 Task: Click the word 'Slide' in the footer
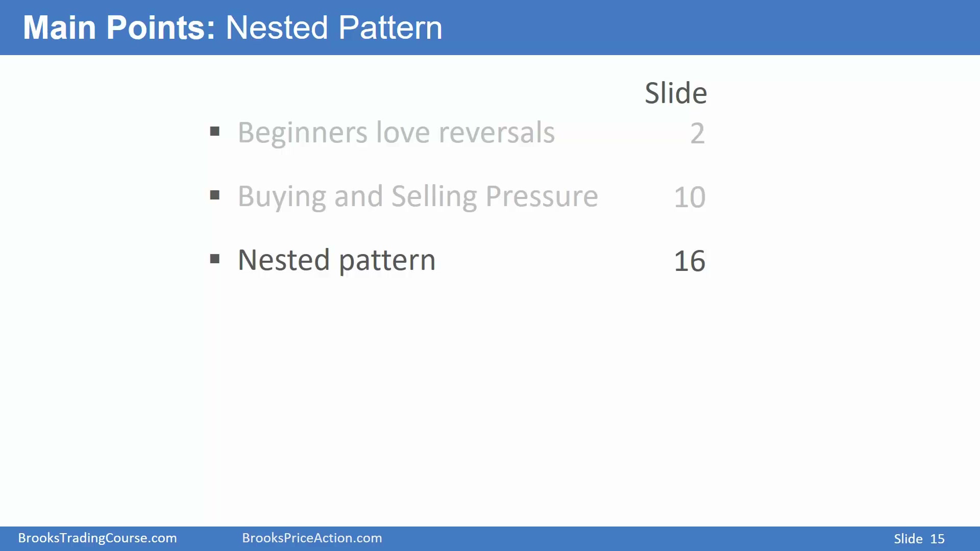tap(908, 539)
